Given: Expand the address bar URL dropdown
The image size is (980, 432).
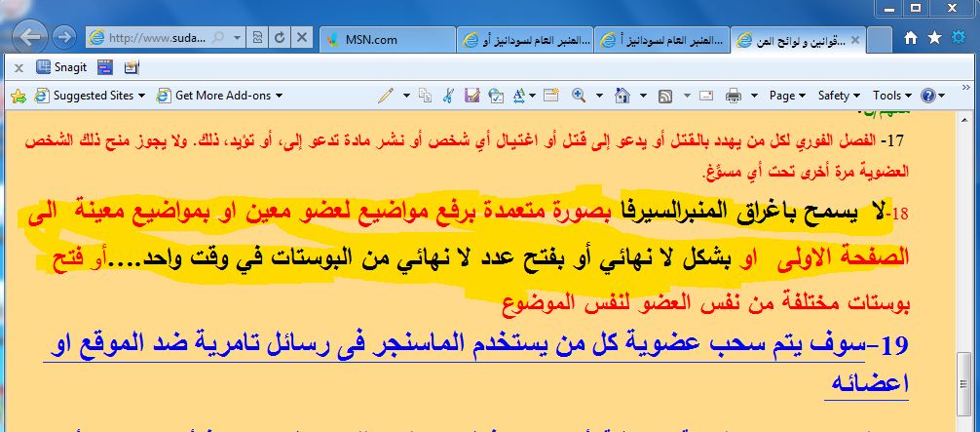Looking at the screenshot, I should 237,38.
